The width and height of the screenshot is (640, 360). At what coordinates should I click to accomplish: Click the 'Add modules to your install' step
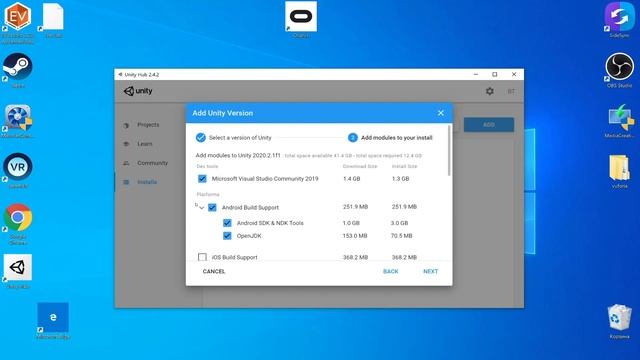pos(397,138)
